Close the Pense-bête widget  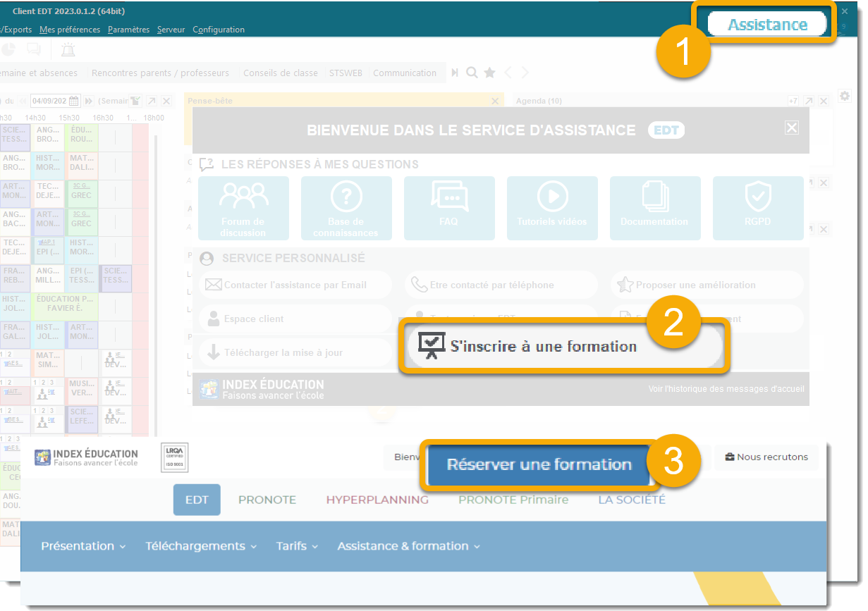[x=495, y=101]
